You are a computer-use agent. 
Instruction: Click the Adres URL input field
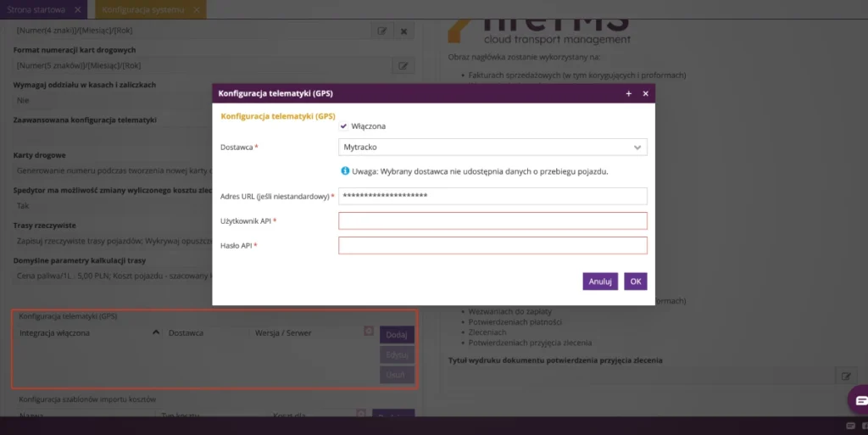point(492,196)
